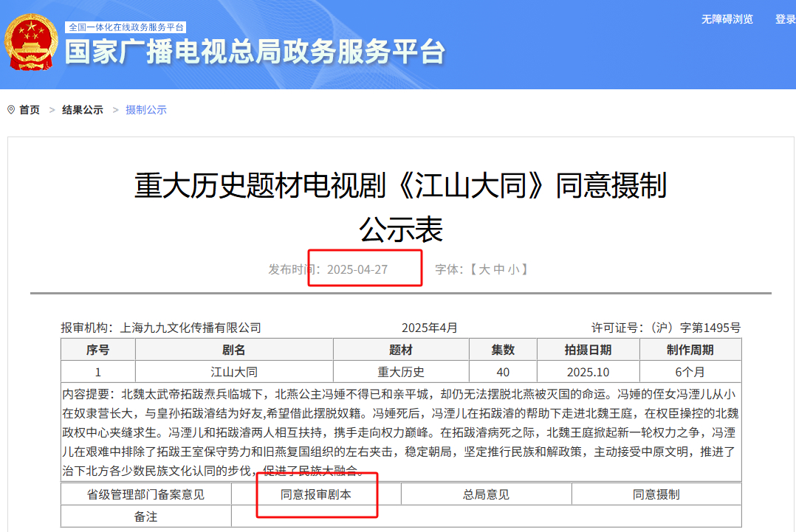
Task: Click the 总局意见 cell
Action: [487, 494]
